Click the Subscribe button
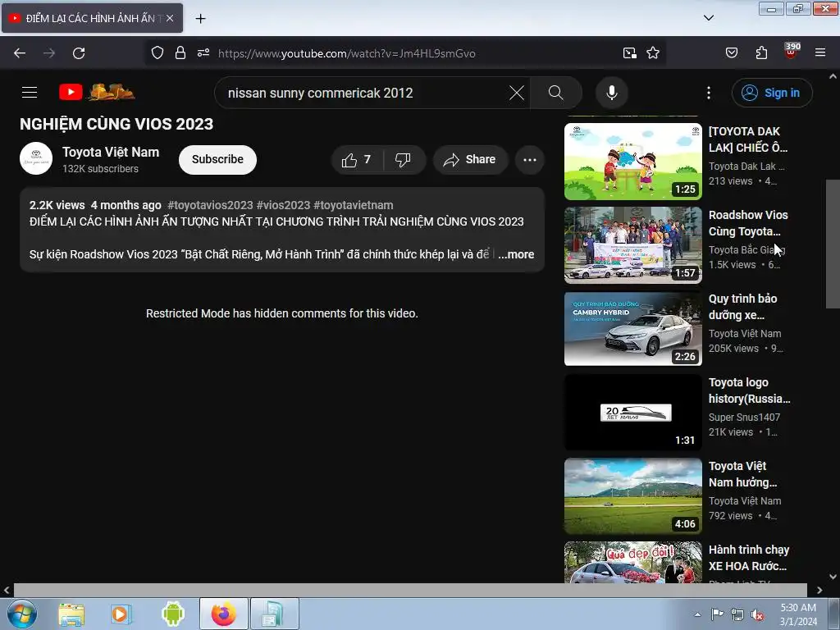The width and height of the screenshot is (840, 630). pos(217,160)
